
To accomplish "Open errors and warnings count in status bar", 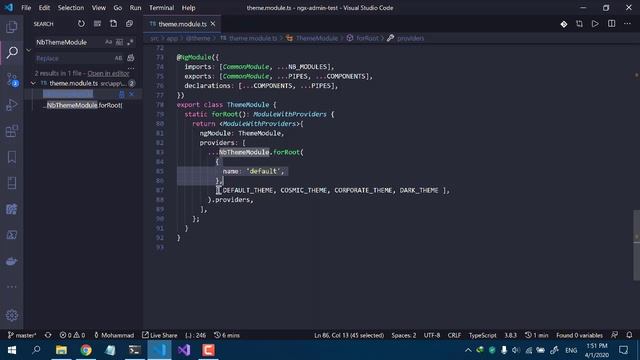I will click(x=72, y=335).
